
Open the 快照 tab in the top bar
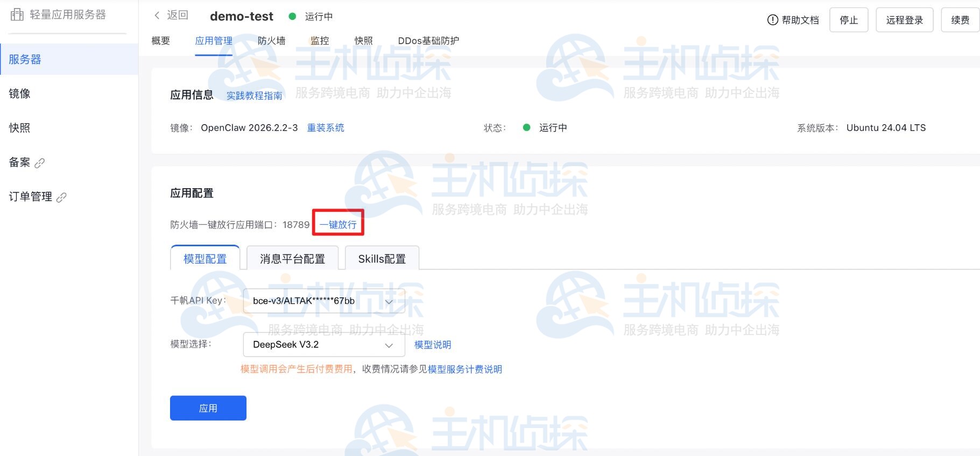coord(363,41)
